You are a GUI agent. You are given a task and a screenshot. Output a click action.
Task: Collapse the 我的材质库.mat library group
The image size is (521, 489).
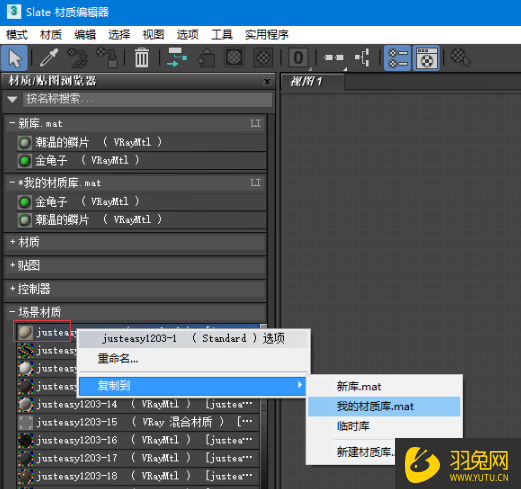pos(12,182)
